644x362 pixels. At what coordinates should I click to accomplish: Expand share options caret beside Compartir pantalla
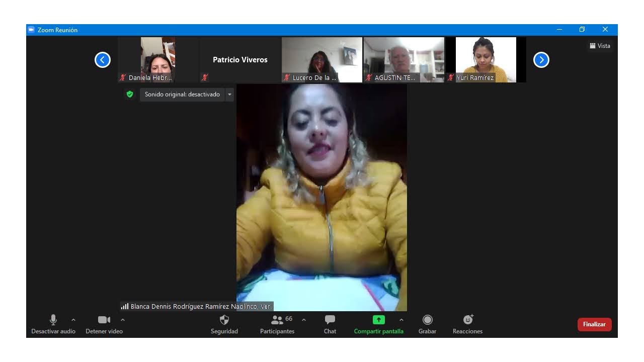(x=401, y=320)
